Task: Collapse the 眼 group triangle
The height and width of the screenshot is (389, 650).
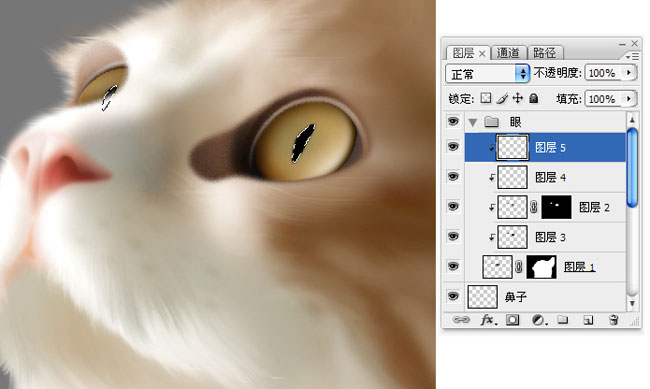Action: tap(473, 122)
